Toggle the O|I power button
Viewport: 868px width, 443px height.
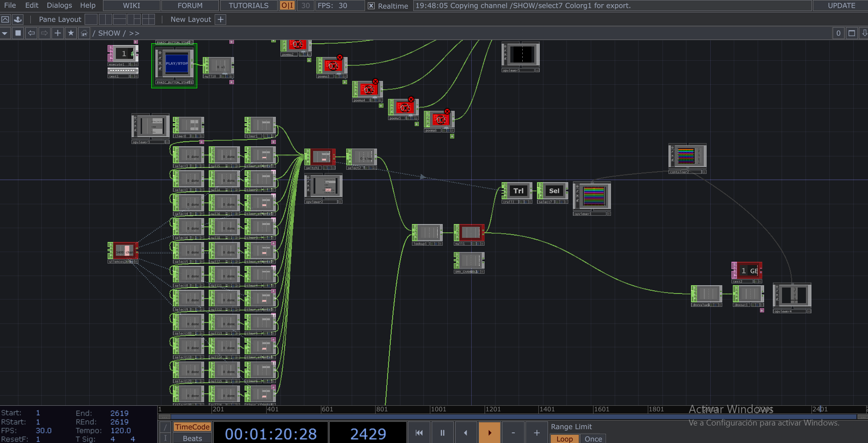(287, 6)
